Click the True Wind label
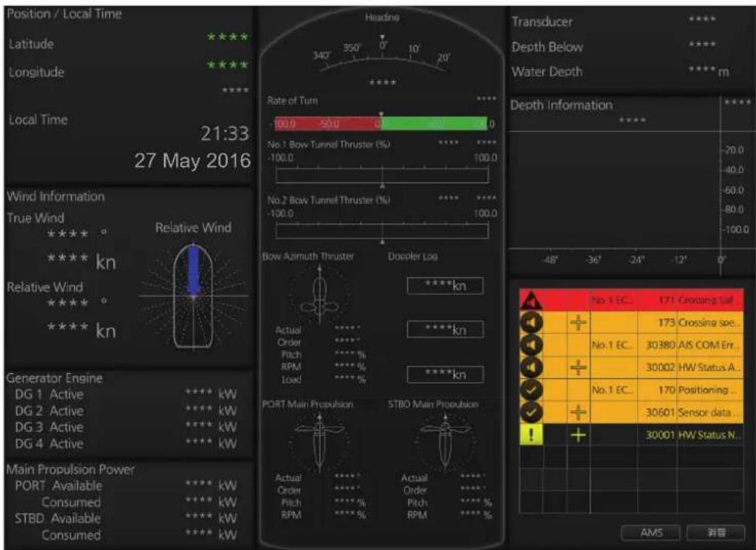The height and width of the screenshot is (550, 756). pos(36,218)
